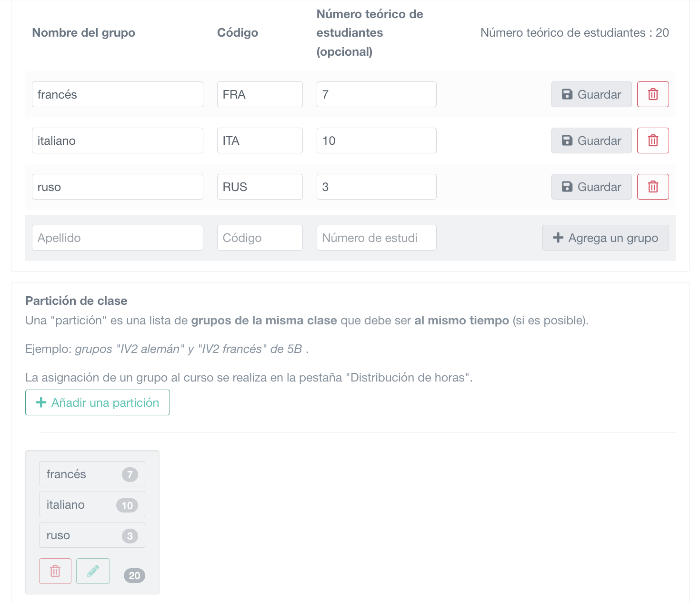Delete the italiano group row

point(653,141)
